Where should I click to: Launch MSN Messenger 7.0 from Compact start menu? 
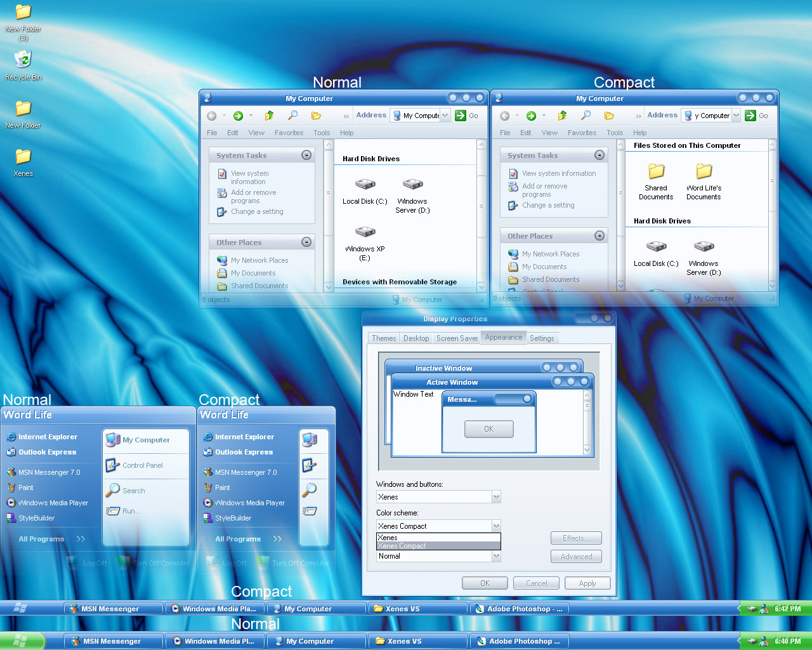click(x=240, y=472)
